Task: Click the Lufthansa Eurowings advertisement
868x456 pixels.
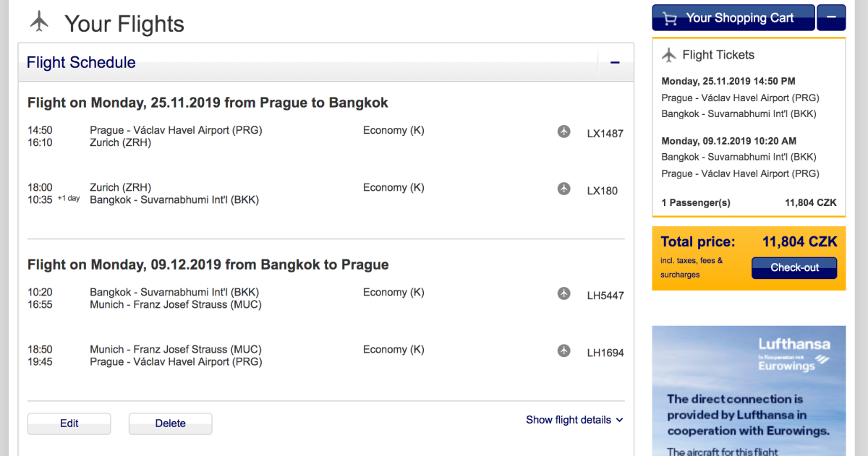Action: pos(749,390)
